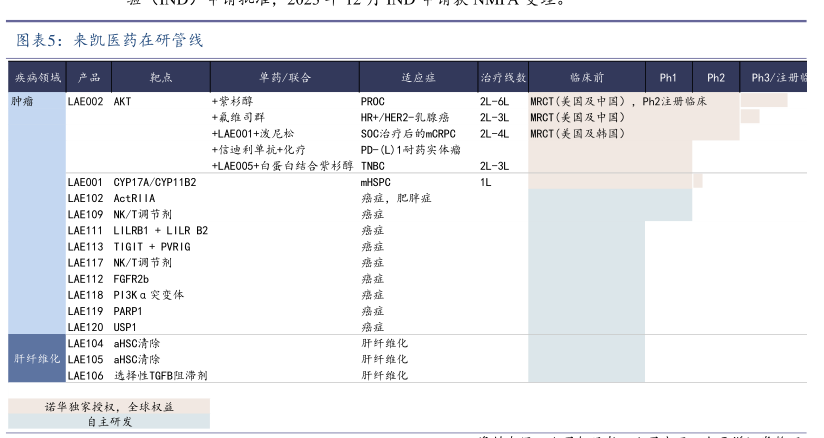Click the 疾病领域 column header
Image resolution: width=824 pixels, height=438 pixels.
point(37,77)
